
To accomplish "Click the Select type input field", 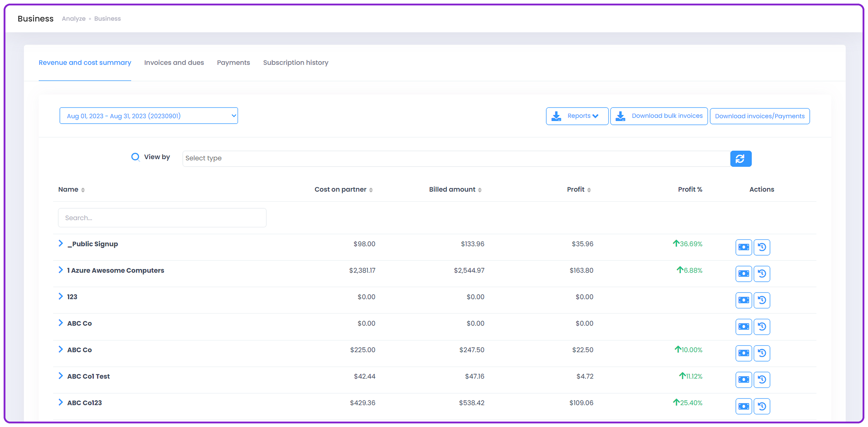I will 456,159.
